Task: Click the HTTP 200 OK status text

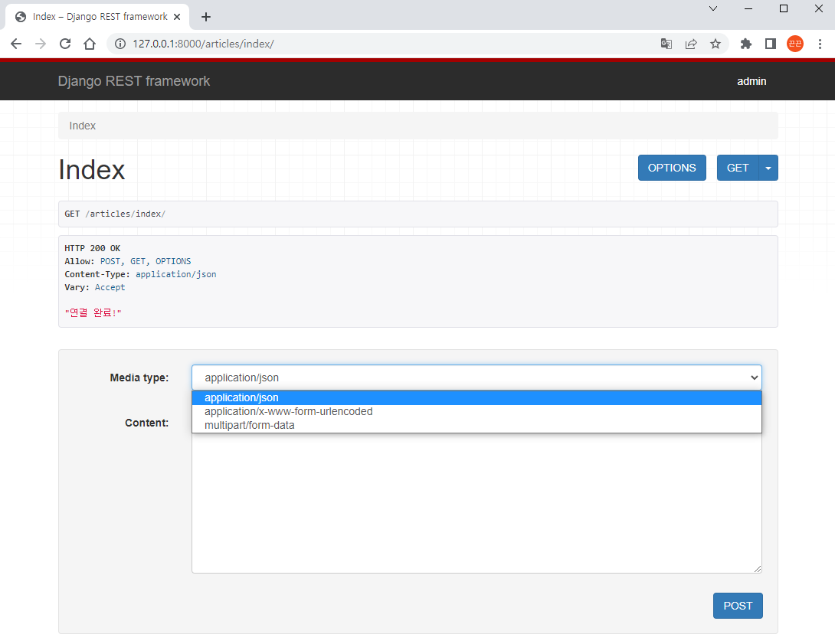Action: tap(93, 248)
